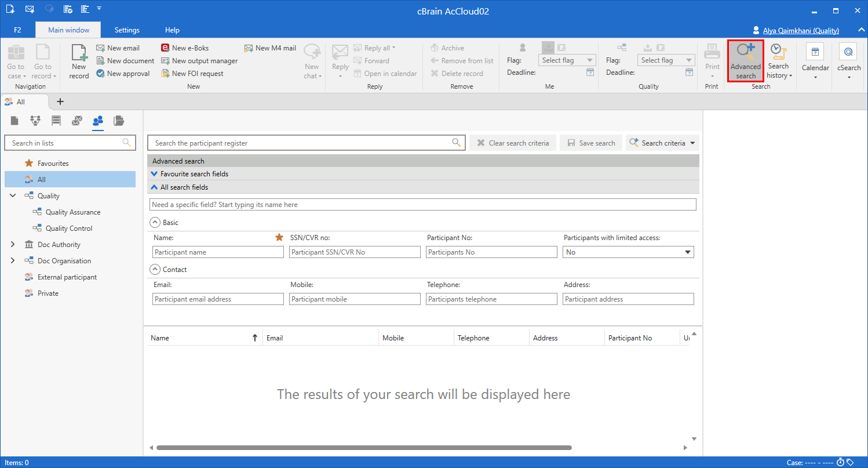Click the folder icon above list search

pyautogui.click(x=119, y=121)
